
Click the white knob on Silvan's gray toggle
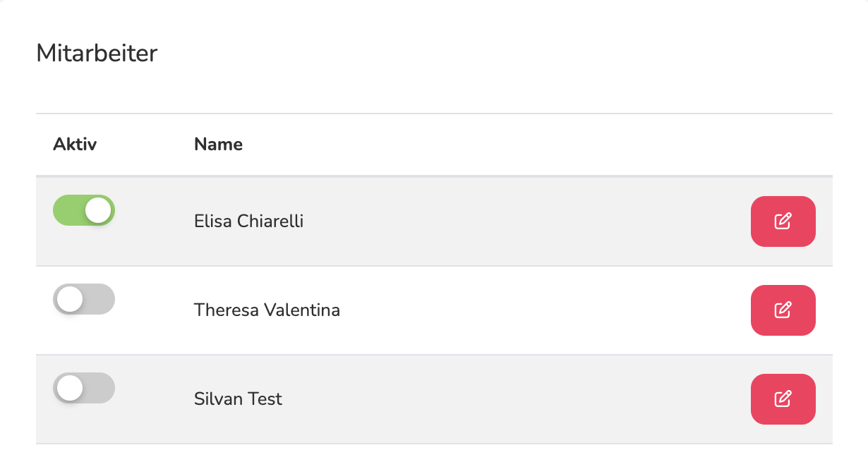[70, 388]
